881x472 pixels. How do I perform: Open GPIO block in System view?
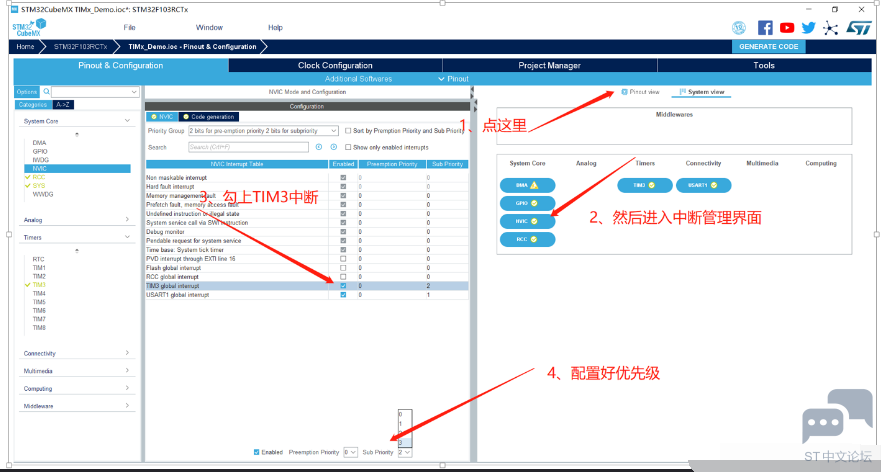tap(527, 203)
